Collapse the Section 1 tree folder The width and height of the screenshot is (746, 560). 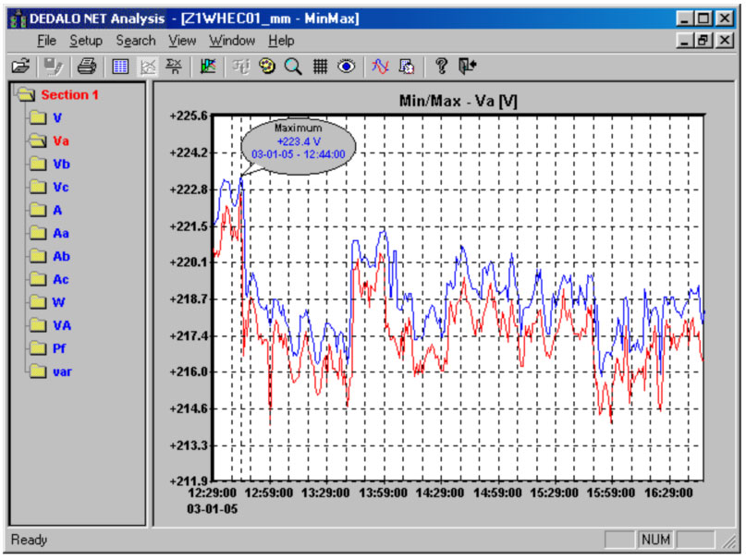pyautogui.click(x=26, y=95)
